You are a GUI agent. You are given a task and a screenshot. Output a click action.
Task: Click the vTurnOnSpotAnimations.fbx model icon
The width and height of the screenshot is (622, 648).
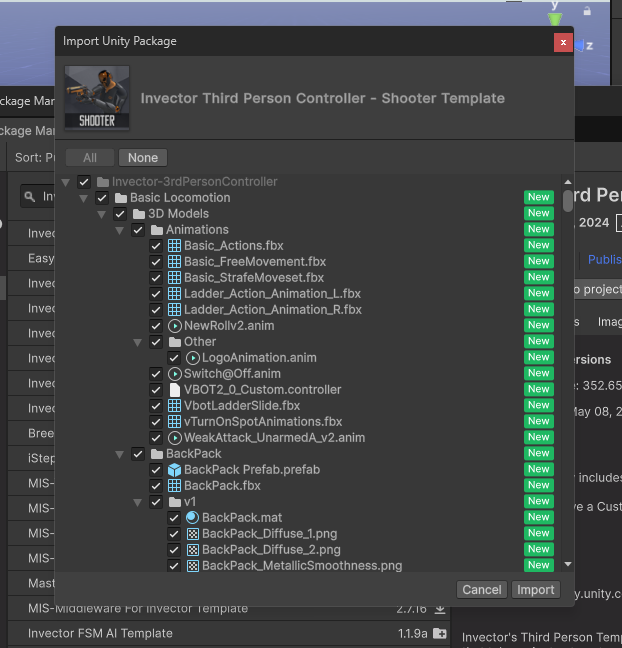[x=174, y=422]
